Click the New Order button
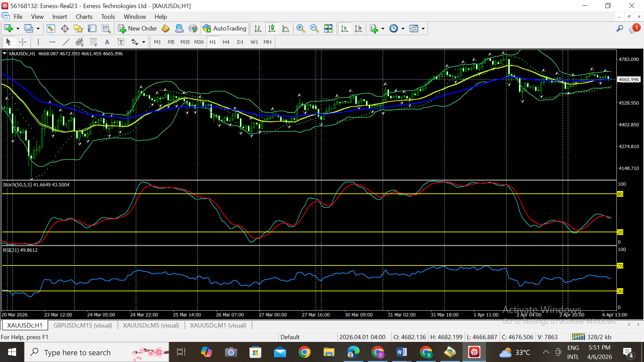 [x=138, y=28]
